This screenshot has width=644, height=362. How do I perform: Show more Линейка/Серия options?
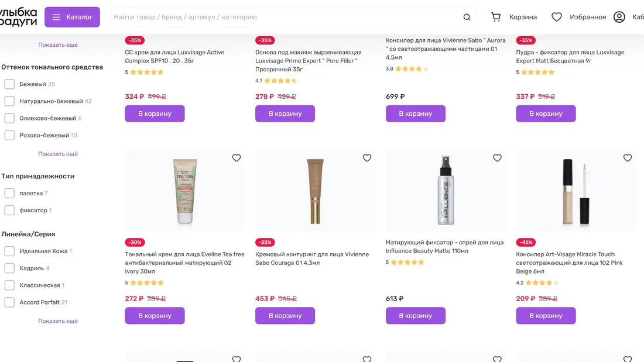tap(58, 321)
